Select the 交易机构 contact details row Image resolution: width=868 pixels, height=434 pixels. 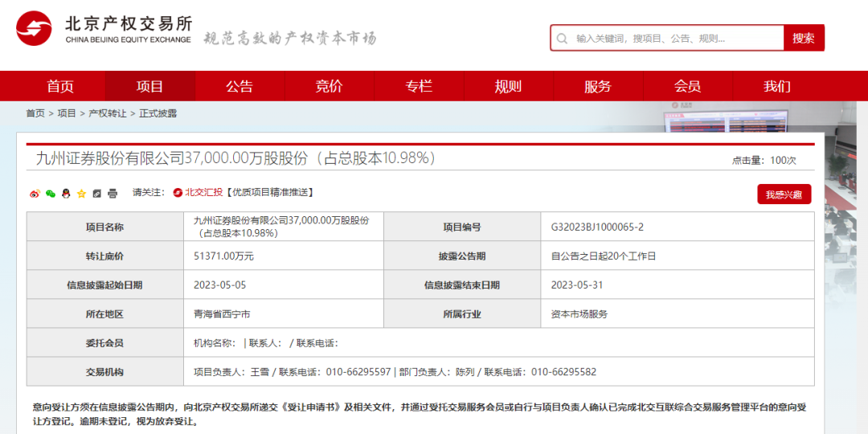point(395,372)
